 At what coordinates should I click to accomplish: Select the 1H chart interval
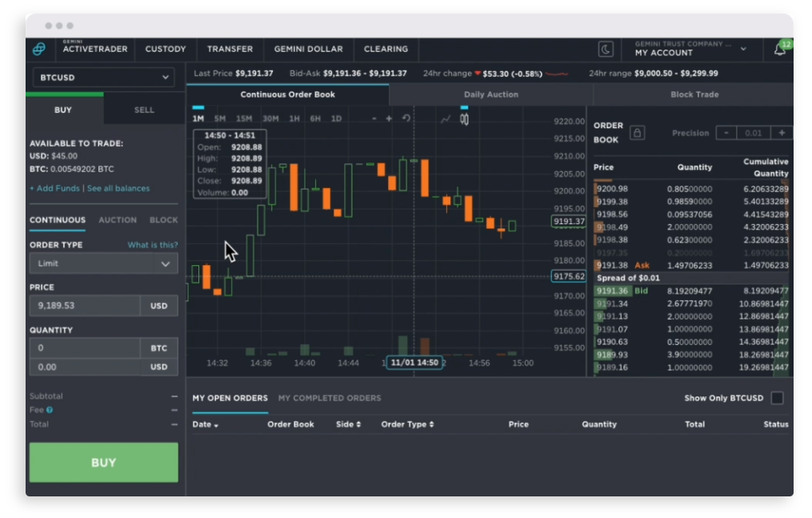click(x=294, y=118)
